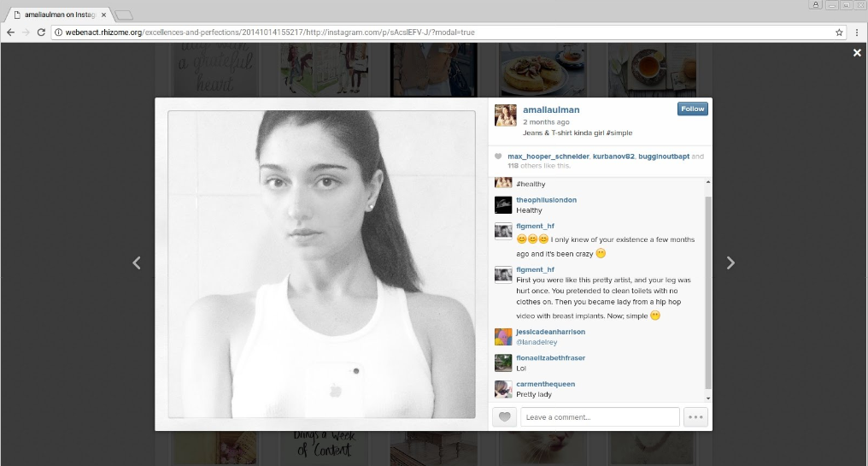Click the @lanadelrey mention

pyautogui.click(x=537, y=342)
